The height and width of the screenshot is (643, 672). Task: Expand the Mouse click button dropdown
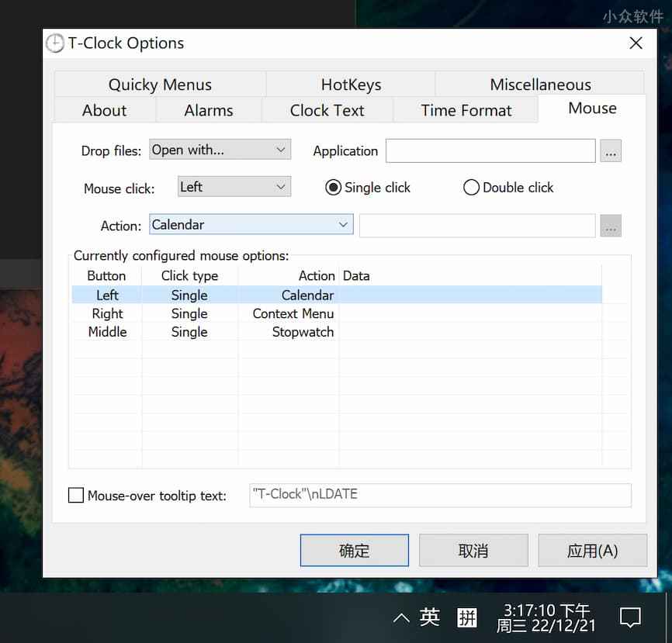(x=234, y=187)
